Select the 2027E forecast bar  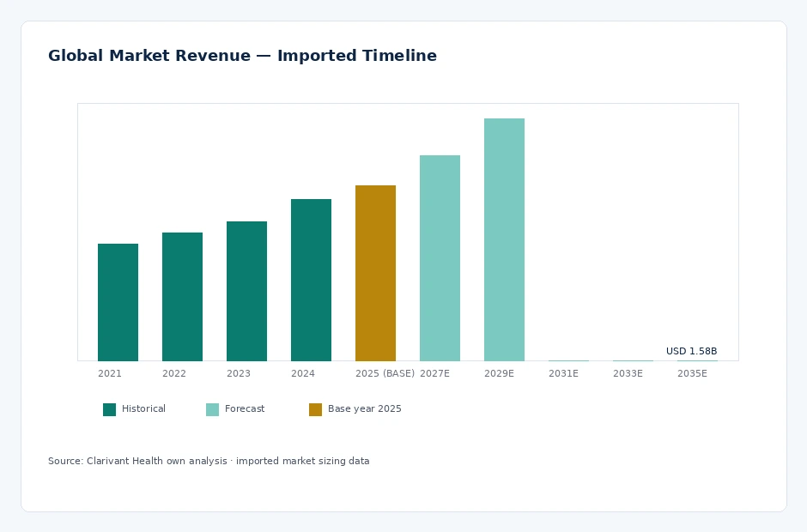point(440,258)
